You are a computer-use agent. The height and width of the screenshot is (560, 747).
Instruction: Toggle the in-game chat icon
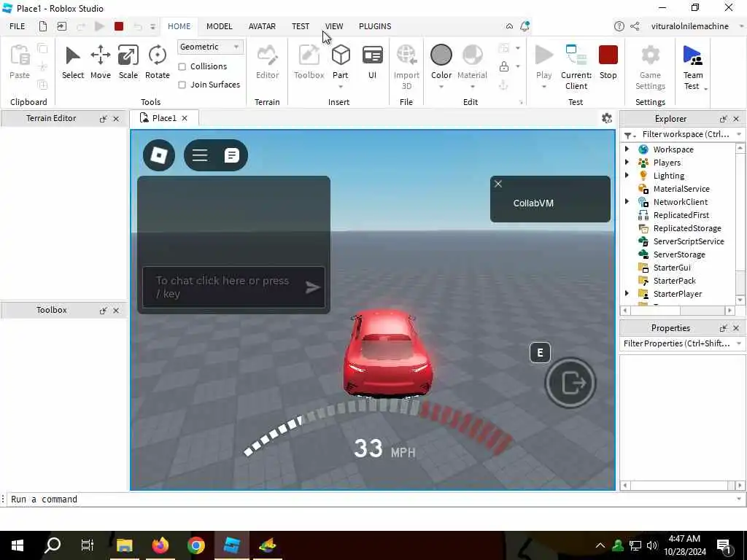tap(231, 155)
